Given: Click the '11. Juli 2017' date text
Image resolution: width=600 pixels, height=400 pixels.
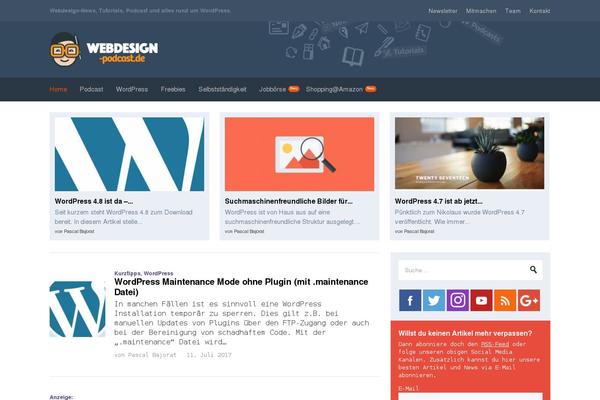Looking at the screenshot, I should tap(209, 355).
